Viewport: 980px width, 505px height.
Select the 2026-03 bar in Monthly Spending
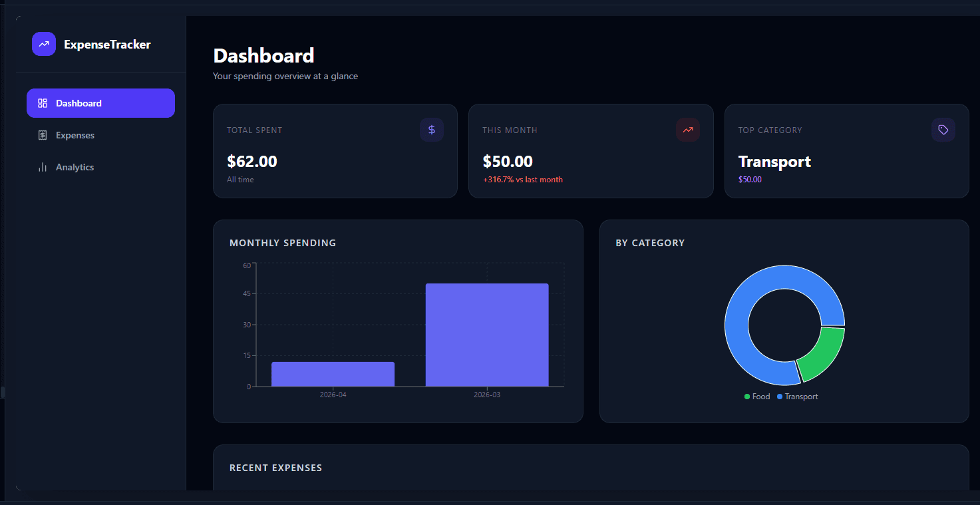487,335
